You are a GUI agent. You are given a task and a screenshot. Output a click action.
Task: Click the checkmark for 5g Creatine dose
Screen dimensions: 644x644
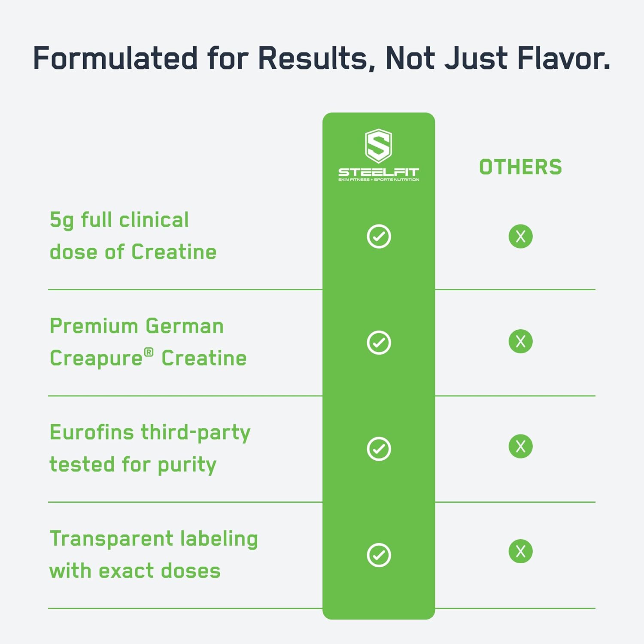[379, 236]
